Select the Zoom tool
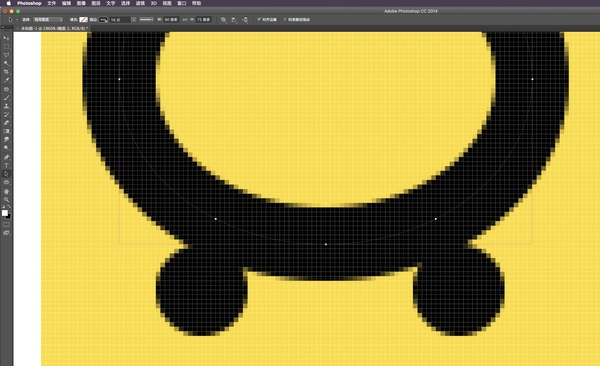Image resolution: width=600 pixels, height=366 pixels. [7, 200]
